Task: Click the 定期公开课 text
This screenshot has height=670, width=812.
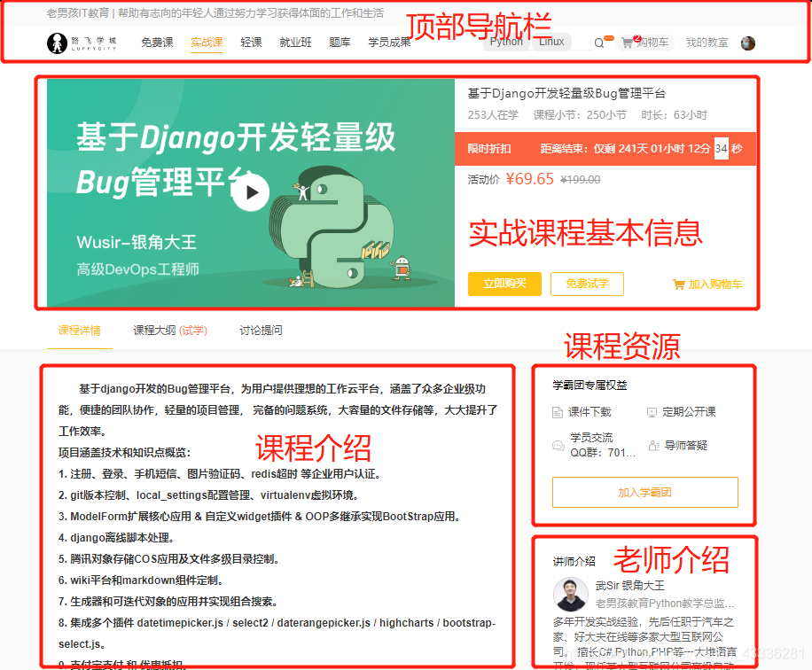Action: 689,412
